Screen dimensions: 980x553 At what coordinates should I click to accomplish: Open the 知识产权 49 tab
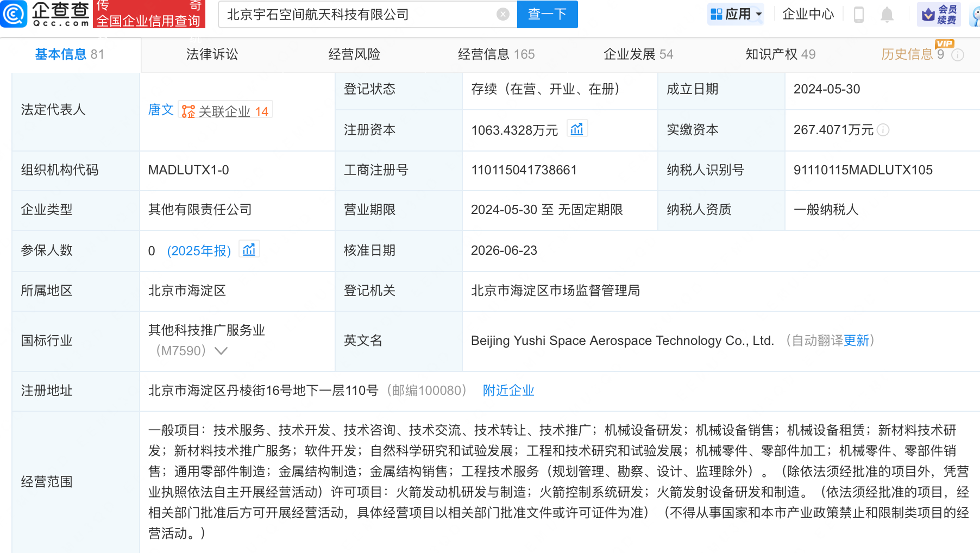tap(781, 54)
